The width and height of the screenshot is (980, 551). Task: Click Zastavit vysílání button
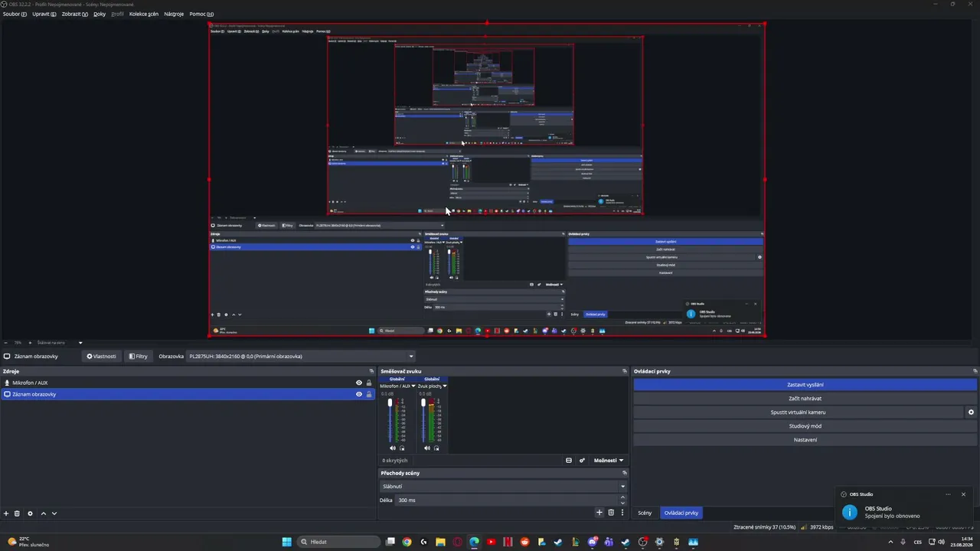(805, 385)
